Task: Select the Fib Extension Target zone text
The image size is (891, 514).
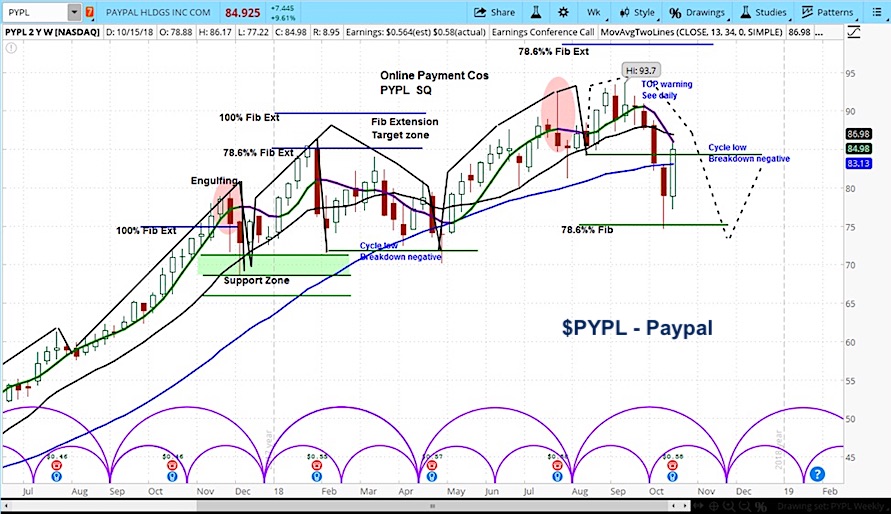Action: click(404, 128)
